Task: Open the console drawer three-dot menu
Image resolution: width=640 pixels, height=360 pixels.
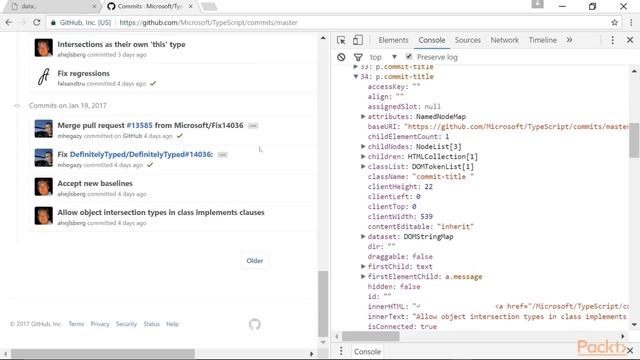Action: [x=341, y=351]
